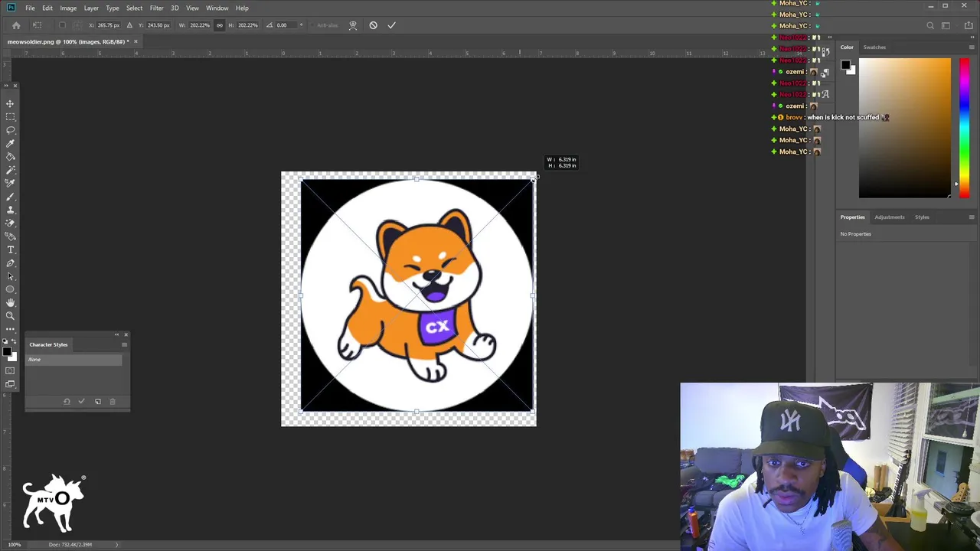Viewport: 980px width, 551px height.
Task: Switch to the Adjustments tab
Action: coord(890,217)
